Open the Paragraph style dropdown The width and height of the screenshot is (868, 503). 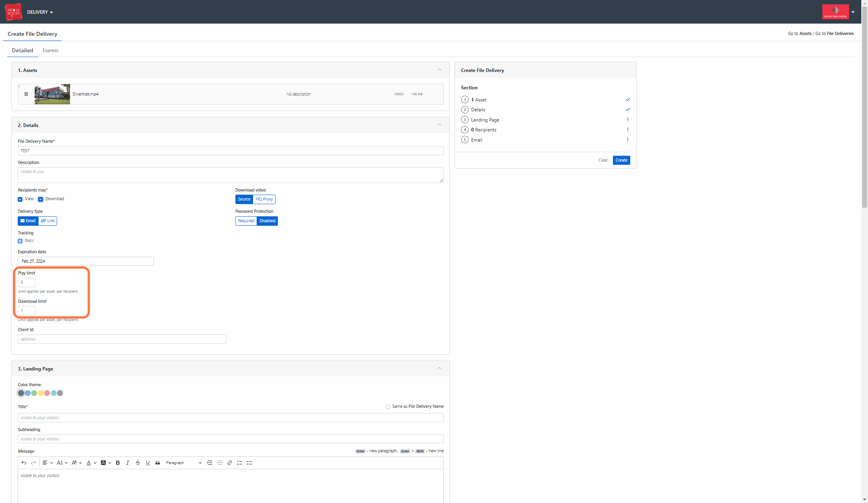point(183,463)
